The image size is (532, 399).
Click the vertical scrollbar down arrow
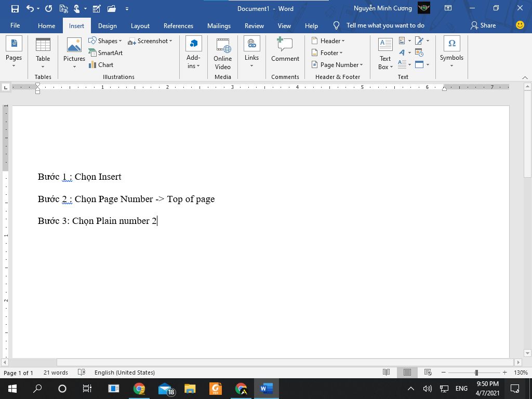coord(528,354)
